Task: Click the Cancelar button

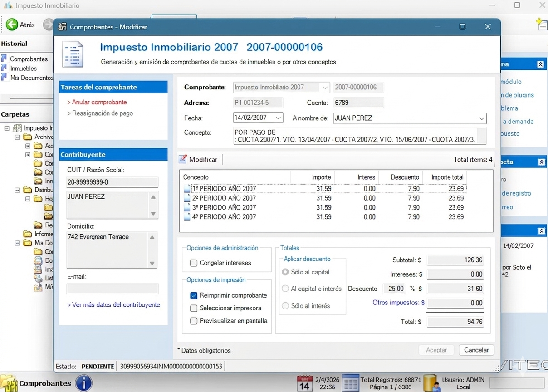Action: (x=476, y=350)
